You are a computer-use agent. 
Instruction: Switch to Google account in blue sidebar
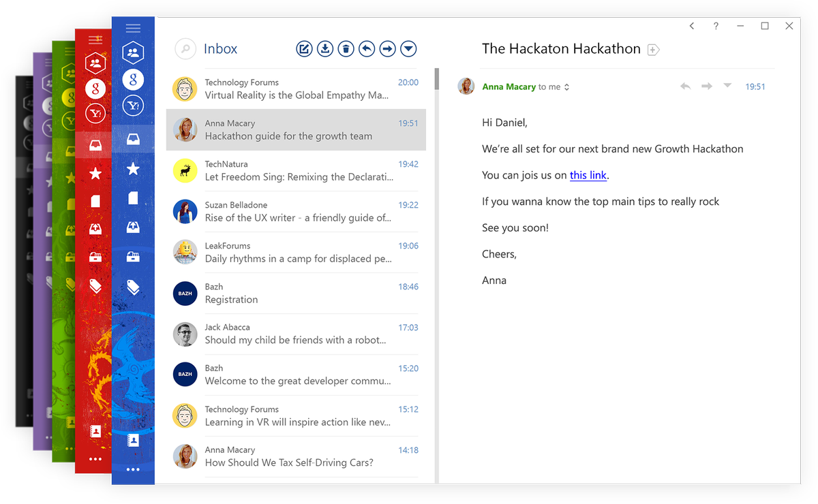[x=133, y=80]
